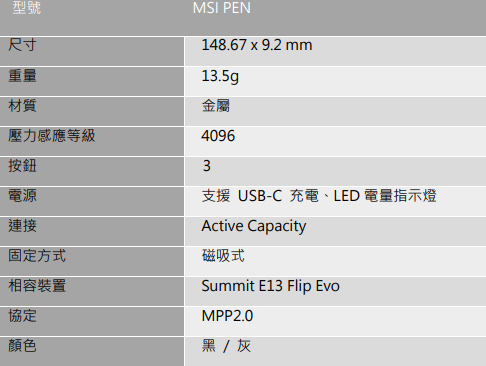Click the 壓力感應等級 label
Viewport: 486px width, 366px height.
tap(52, 136)
